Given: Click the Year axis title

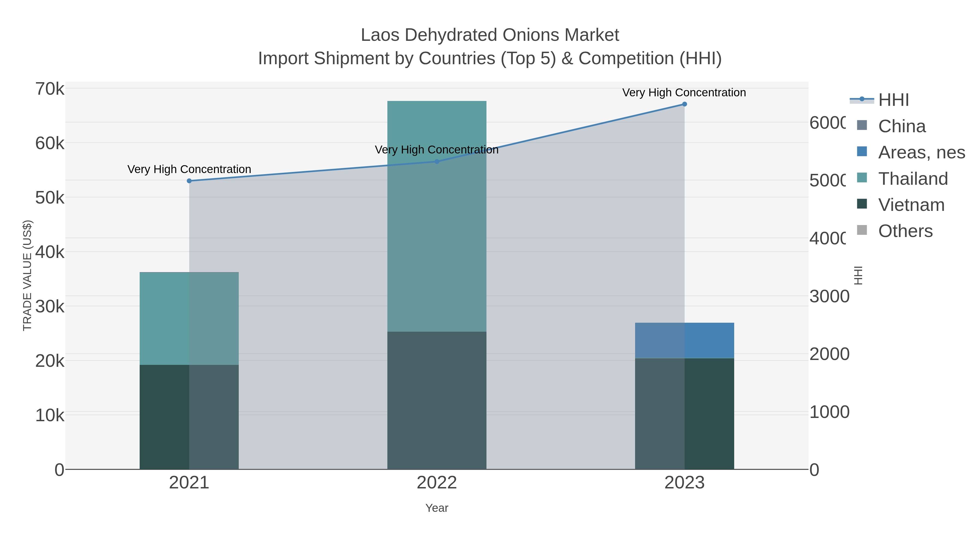Looking at the screenshot, I should pos(437,508).
